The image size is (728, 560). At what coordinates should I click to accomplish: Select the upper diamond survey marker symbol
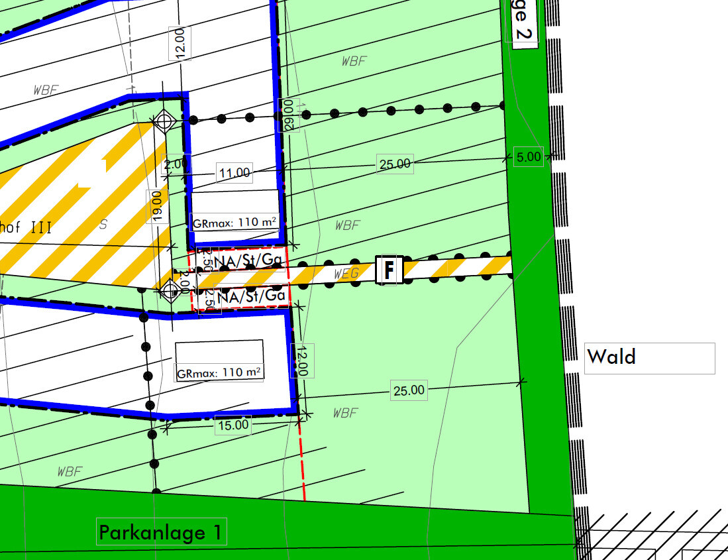coord(164,122)
